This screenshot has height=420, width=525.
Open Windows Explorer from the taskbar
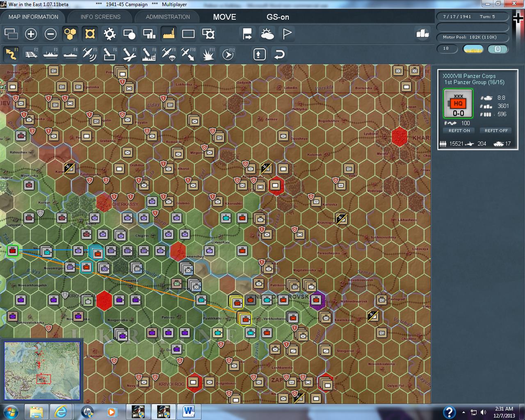[x=36, y=411]
